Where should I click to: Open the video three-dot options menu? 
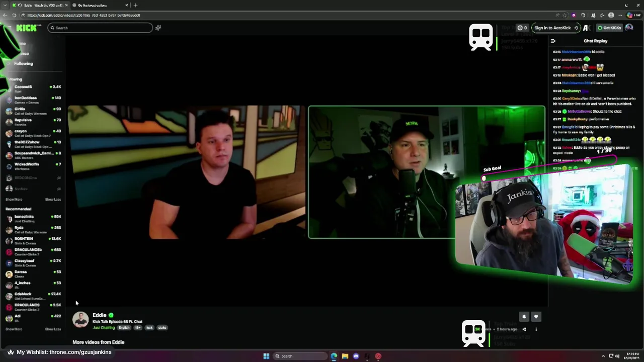[x=536, y=329]
